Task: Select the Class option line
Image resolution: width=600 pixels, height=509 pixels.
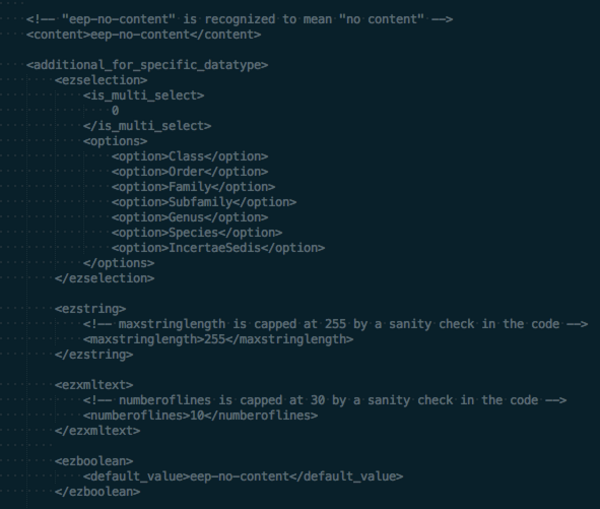Action: point(190,157)
